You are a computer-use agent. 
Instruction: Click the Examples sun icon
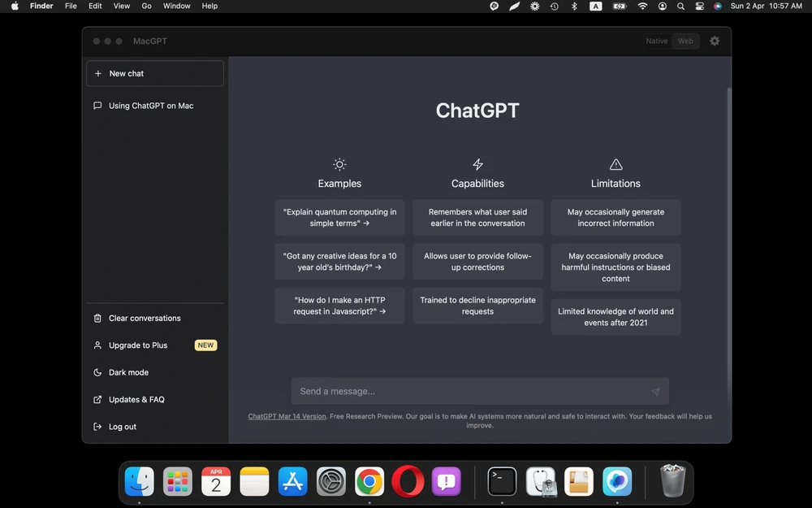pos(339,164)
